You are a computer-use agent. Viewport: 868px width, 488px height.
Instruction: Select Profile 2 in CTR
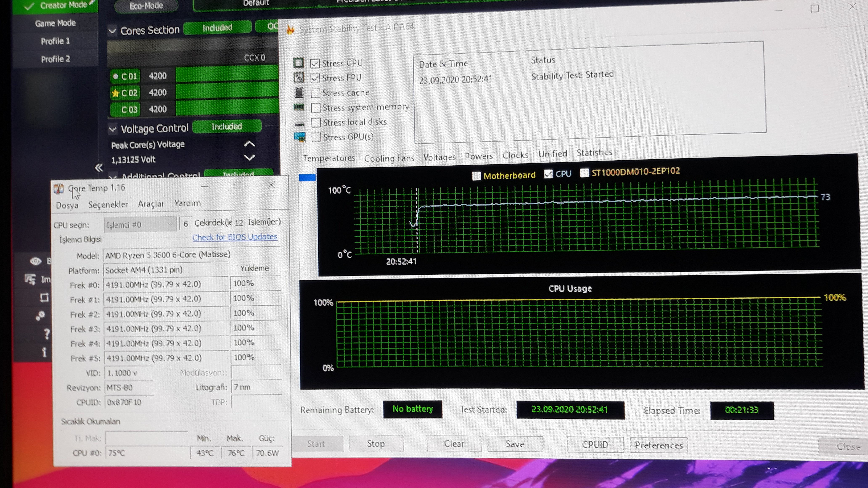[56, 59]
